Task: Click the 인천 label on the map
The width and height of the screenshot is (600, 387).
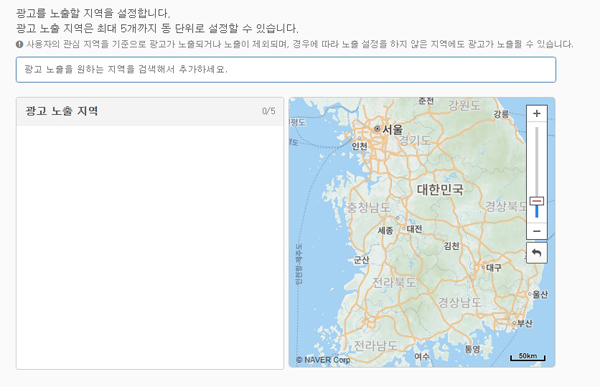Action: pos(359,146)
